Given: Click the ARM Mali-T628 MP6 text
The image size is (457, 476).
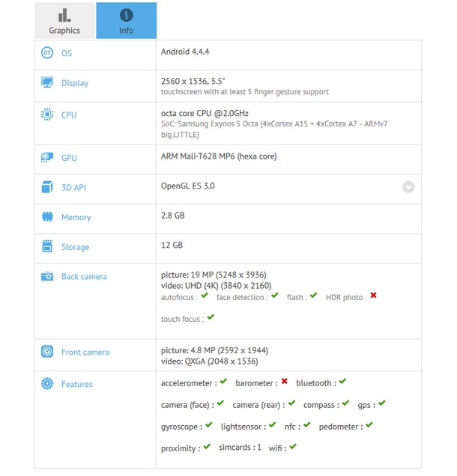Looking at the screenshot, I should tap(219, 156).
